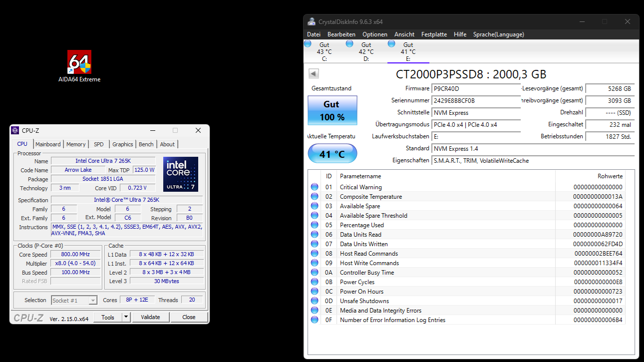Click status orb for Unsafe Shutdowns

[315, 301]
